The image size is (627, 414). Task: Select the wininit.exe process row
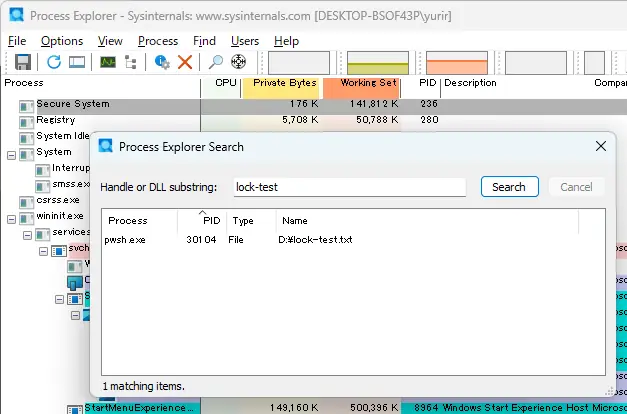tap(60, 216)
